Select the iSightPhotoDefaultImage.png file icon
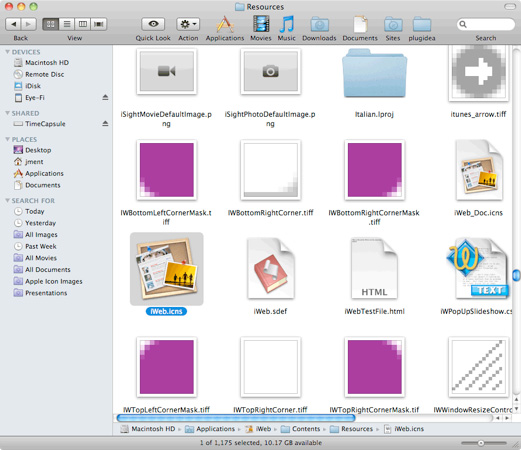Screen dimensions: 521x450 (x=271, y=71)
